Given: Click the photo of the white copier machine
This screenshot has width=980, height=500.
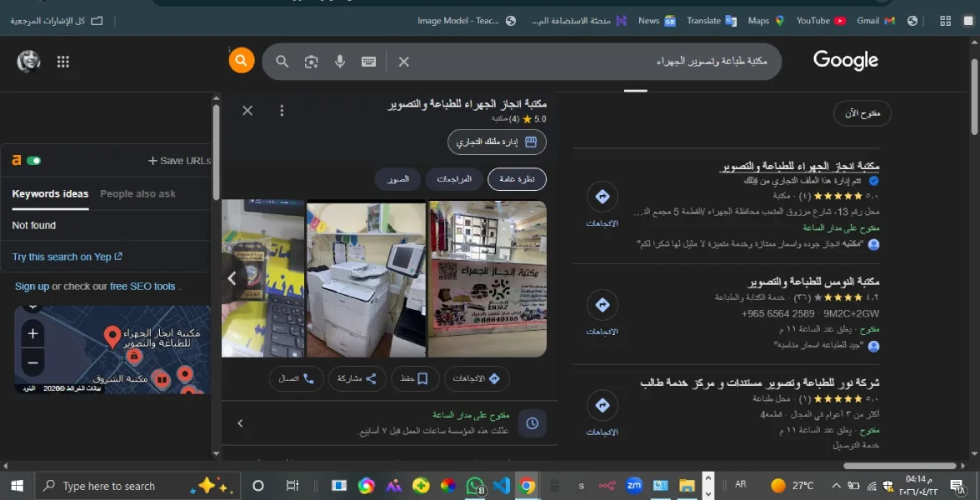Looking at the screenshot, I should 367,278.
